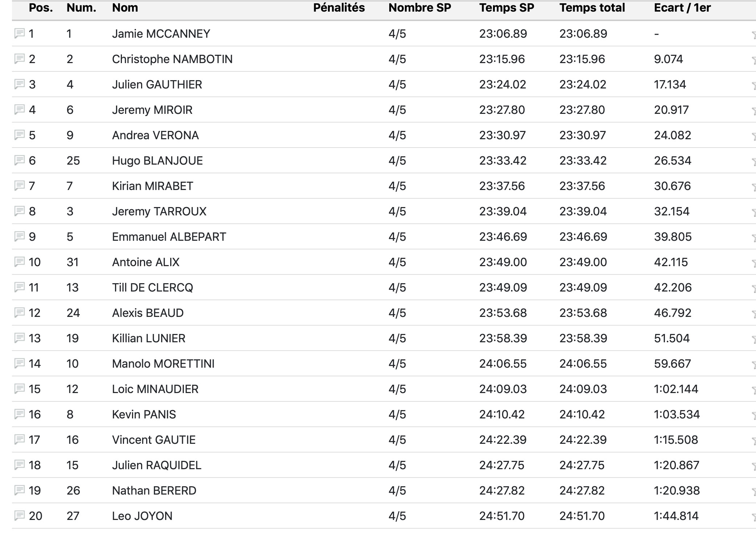Star Julien GAUTHIER as a favorite
This screenshot has width=756, height=533.
(753, 86)
